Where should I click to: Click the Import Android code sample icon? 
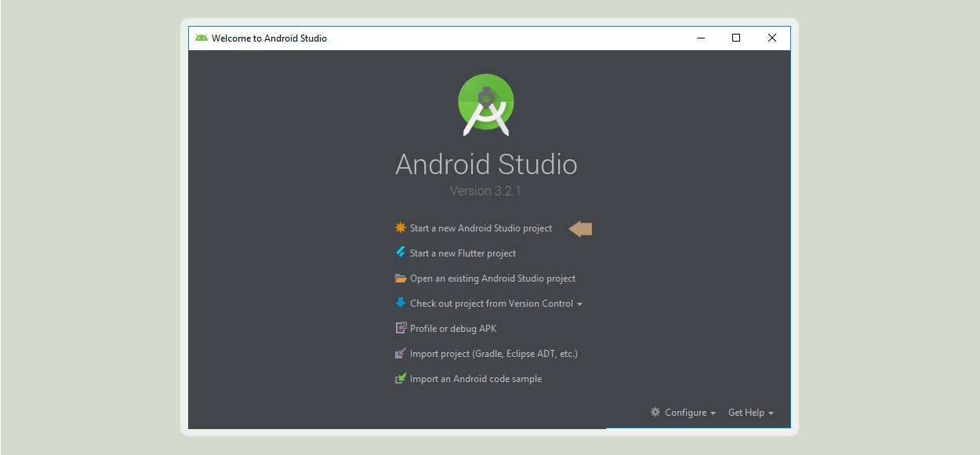pos(401,379)
